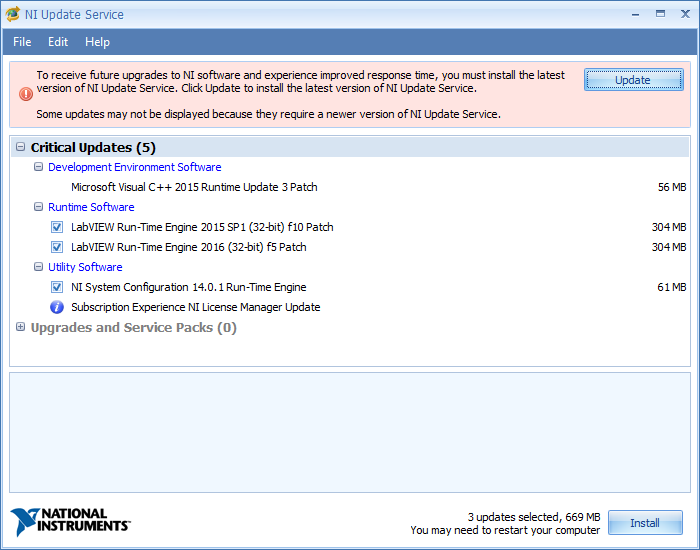Select the LabVIEW Run-Time Engine 2015 SP1 row text
The image size is (700, 550).
tap(202, 227)
